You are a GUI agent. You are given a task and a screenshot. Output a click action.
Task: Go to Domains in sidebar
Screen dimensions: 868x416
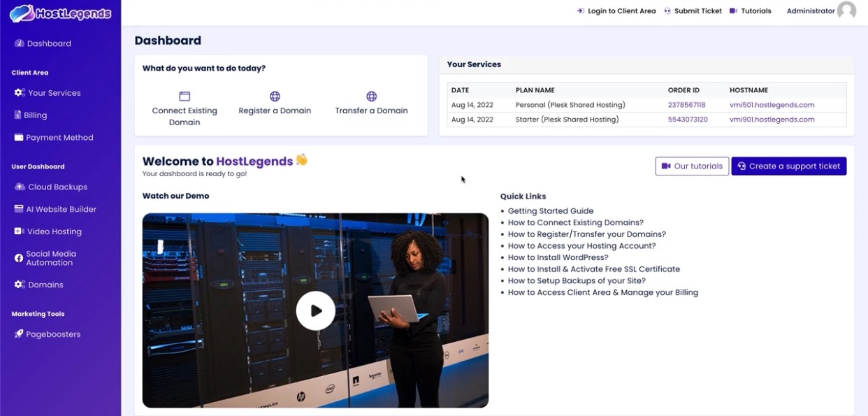coord(45,285)
